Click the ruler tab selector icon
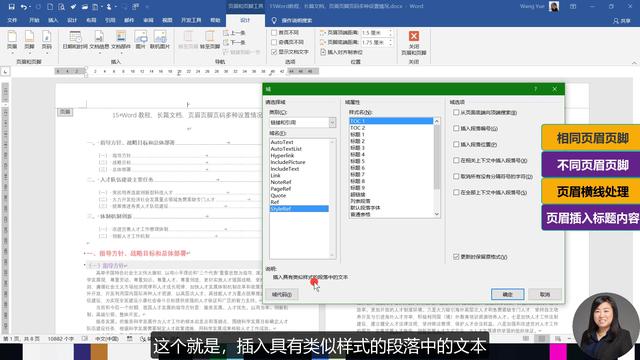The width and height of the screenshot is (640, 360). click(x=5, y=71)
